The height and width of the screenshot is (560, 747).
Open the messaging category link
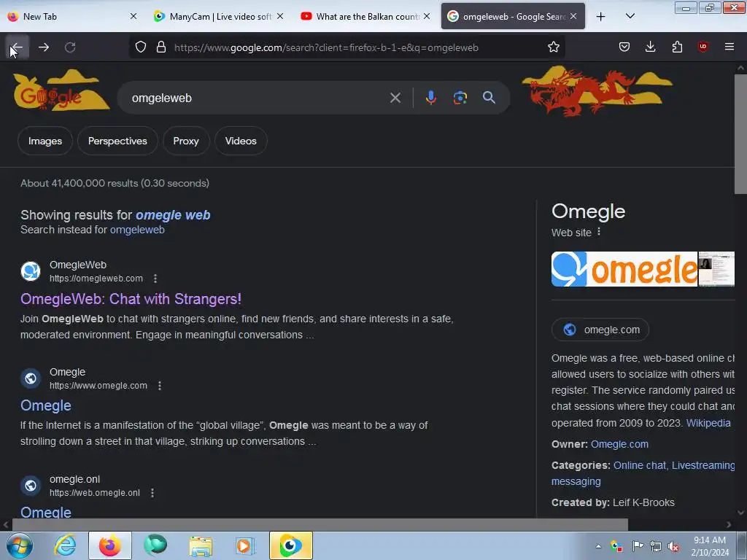point(576,481)
